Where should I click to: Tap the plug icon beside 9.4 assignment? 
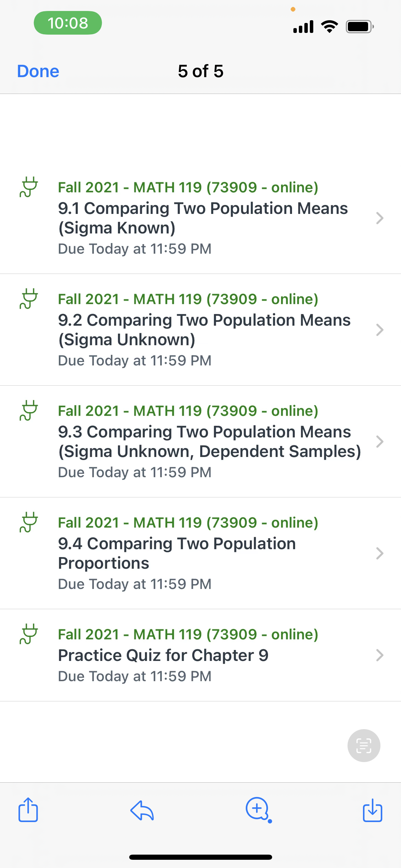point(29,522)
